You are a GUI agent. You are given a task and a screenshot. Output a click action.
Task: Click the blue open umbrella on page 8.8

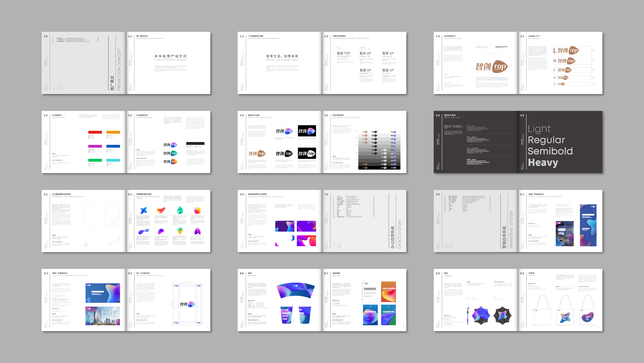coord(481,316)
